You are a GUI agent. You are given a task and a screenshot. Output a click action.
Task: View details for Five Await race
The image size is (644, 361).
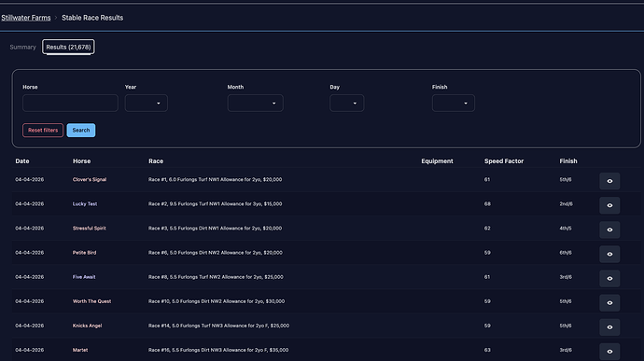click(x=609, y=279)
